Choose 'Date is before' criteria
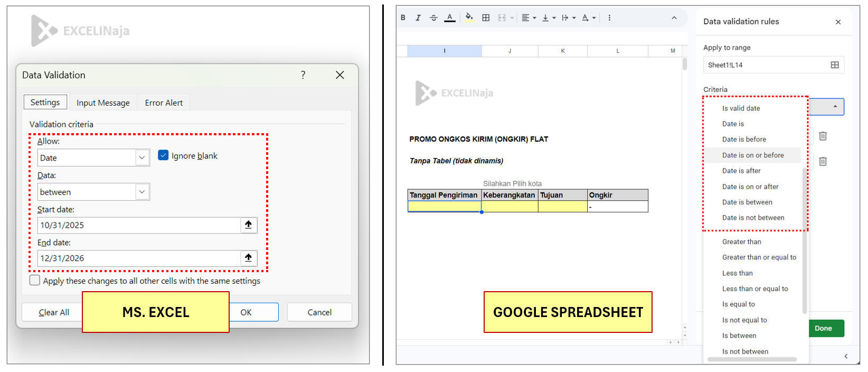 (x=744, y=139)
